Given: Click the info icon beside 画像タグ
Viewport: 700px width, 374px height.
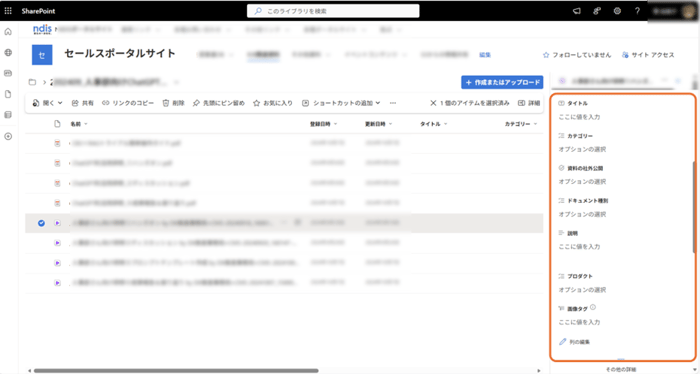Looking at the screenshot, I should (593, 307).
